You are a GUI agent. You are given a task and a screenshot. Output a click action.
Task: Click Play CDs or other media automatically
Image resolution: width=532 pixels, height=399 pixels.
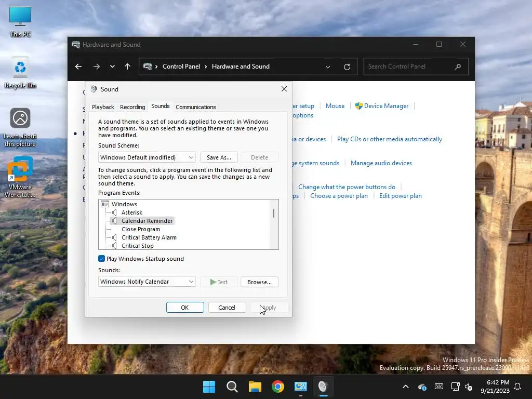coord(390,139)
